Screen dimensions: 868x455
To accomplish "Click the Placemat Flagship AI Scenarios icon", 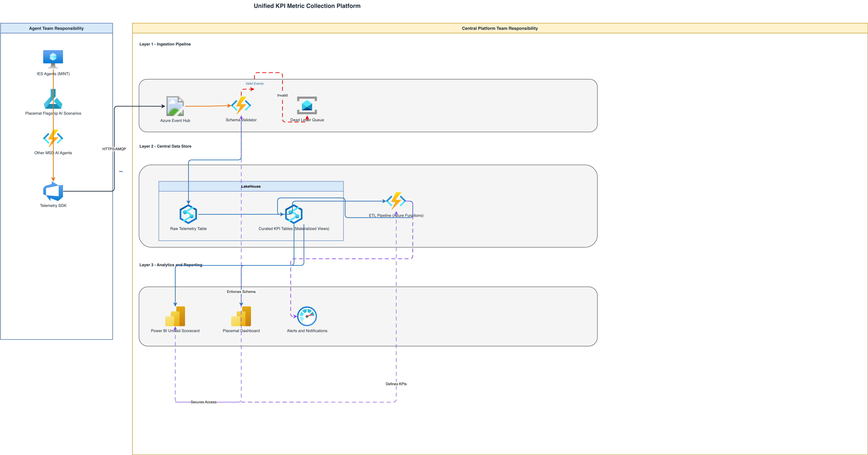I will (53, 99).
